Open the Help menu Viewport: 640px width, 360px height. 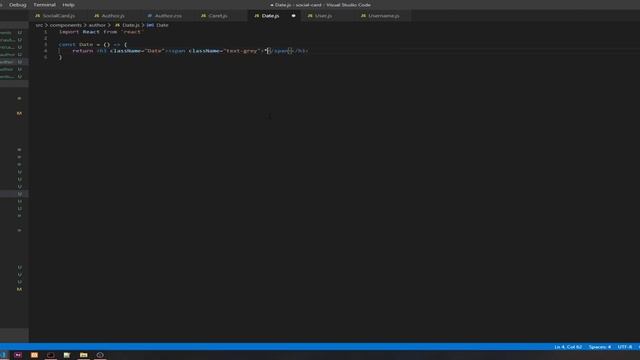click(x=68, y=5)
